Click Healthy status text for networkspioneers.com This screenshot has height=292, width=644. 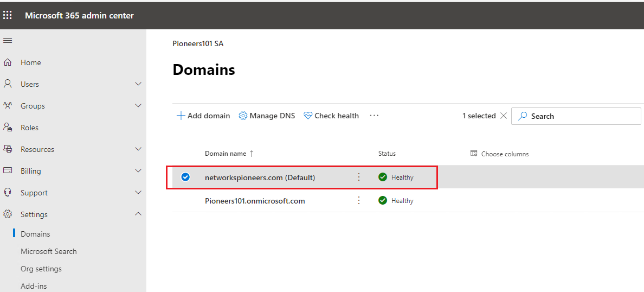click(402, 177)
